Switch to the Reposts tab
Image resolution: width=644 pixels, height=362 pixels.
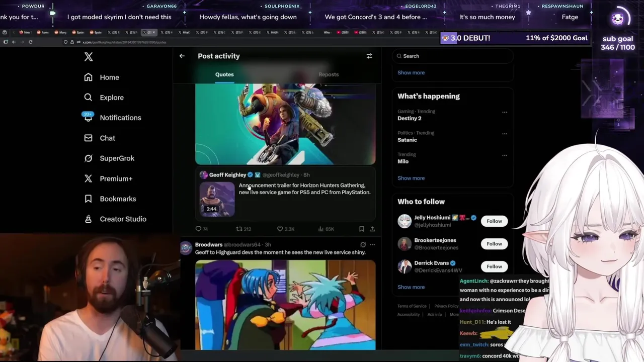(329, 74)
